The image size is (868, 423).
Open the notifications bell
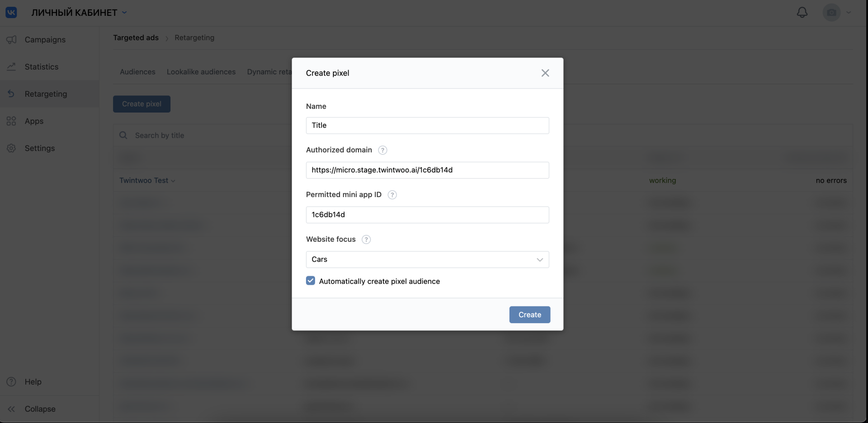(x=802, y=12)
